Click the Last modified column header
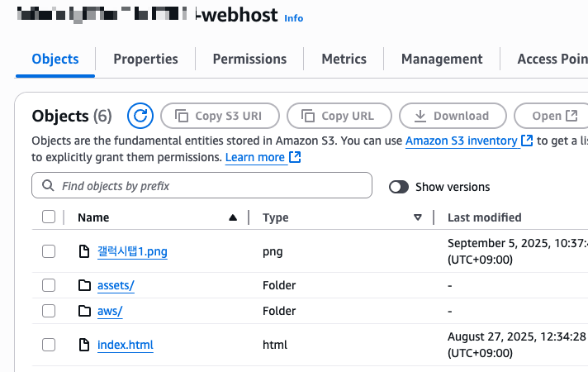588x372 pixels. (485, 217)
